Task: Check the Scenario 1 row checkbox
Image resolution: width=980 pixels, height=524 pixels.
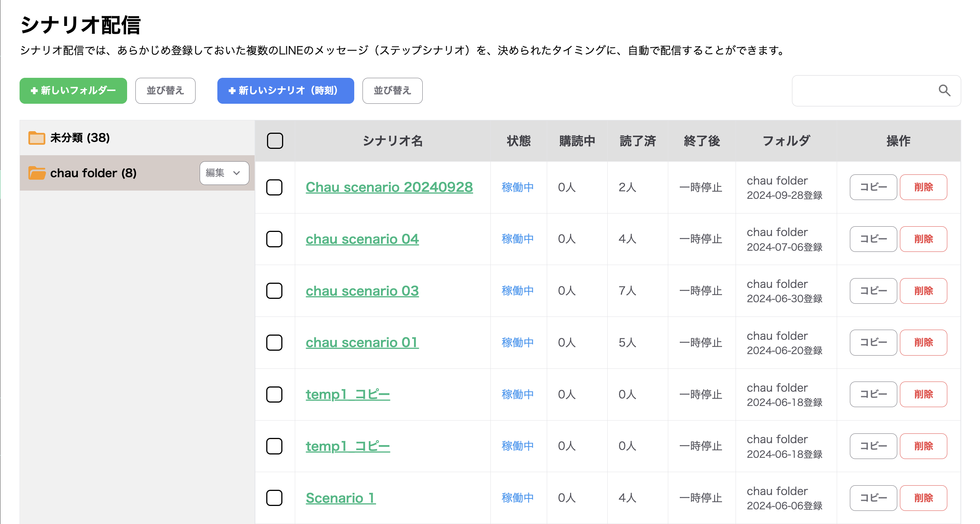Action: [x=274, y=498]
